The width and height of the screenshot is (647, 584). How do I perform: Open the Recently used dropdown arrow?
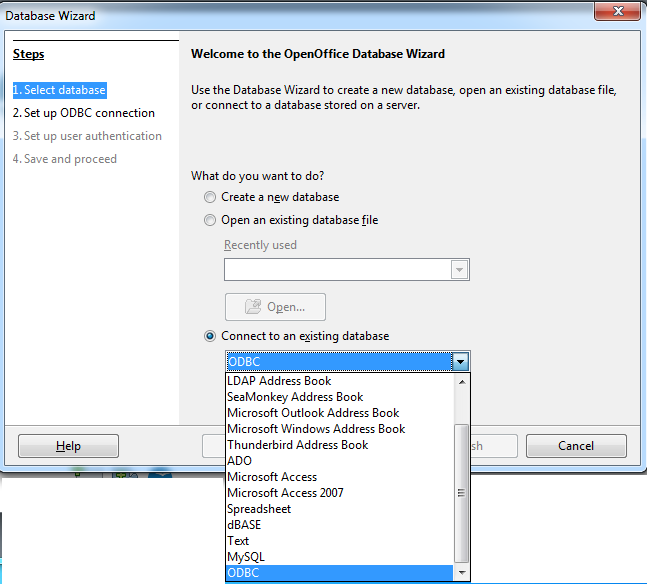click(x=459, y=270)
